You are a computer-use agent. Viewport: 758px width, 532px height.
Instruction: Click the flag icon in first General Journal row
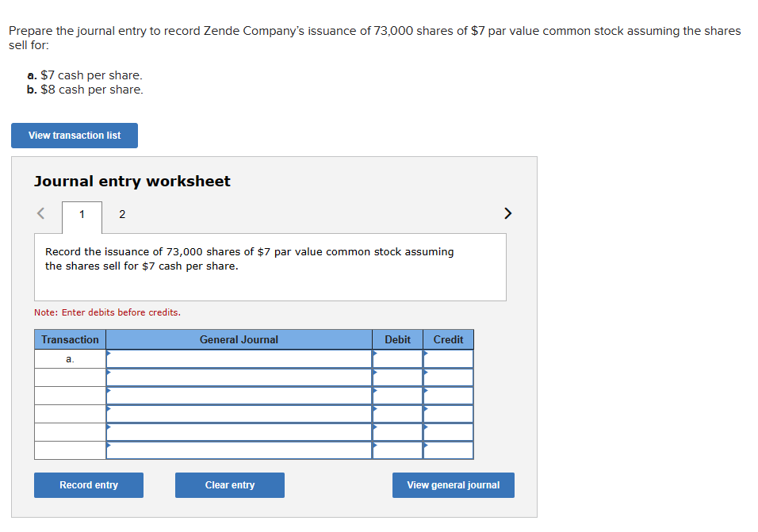pyautogui.click(x=109, y=354)
